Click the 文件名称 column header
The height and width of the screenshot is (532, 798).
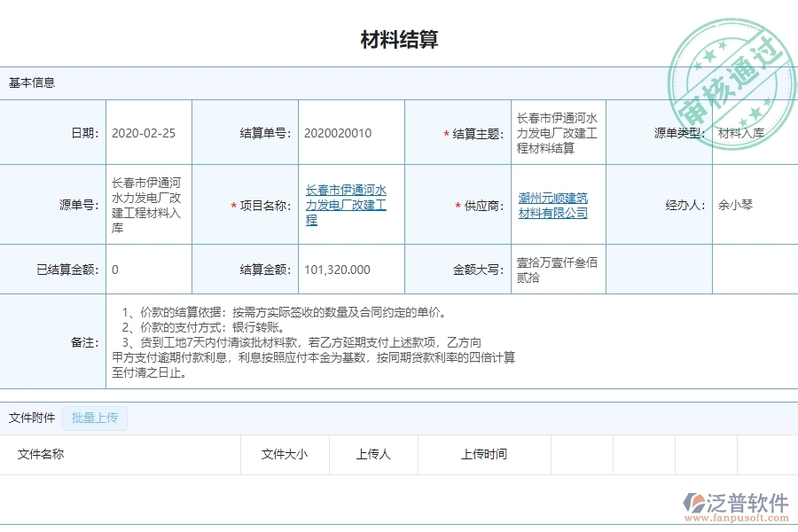(x=40, y=454)
